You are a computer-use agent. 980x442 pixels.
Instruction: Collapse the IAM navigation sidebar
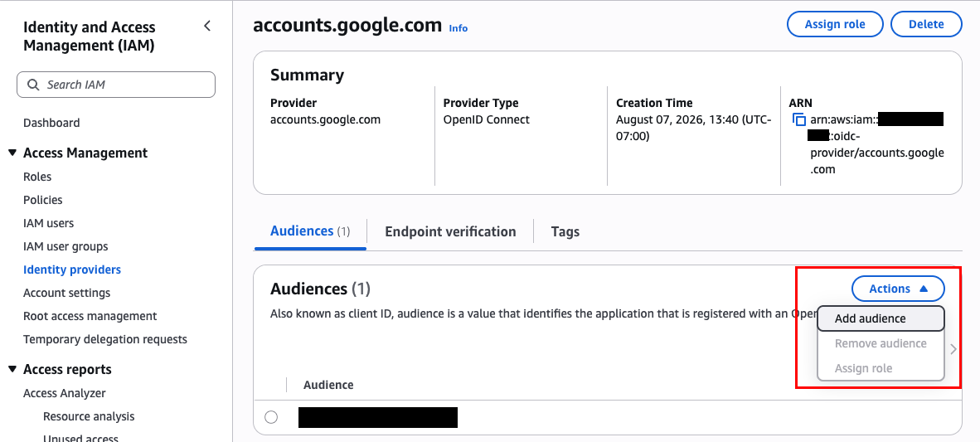[207, 26]
